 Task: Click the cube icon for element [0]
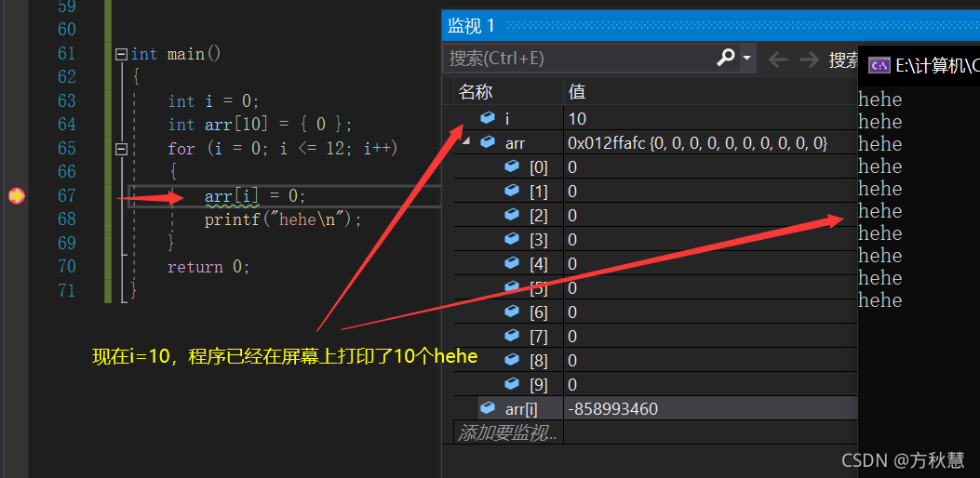coord(512,166)
